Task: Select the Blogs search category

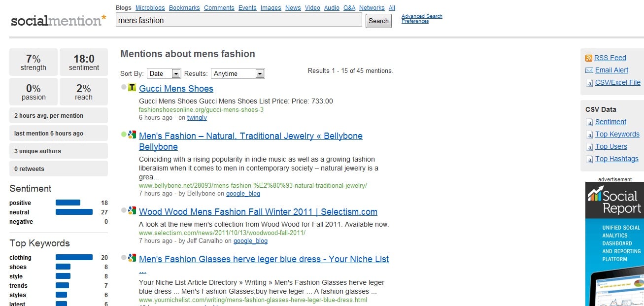Action: [x=123, y=8]
